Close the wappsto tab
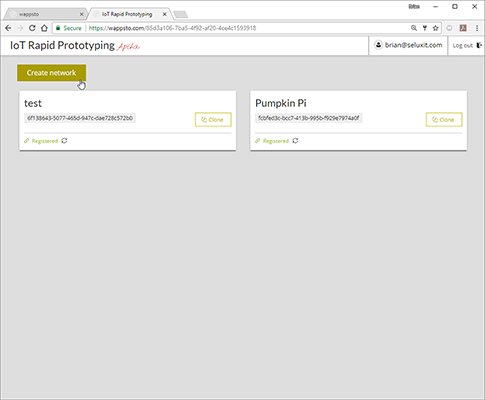This screenshot has width=485, height=400. click(81, 14)
